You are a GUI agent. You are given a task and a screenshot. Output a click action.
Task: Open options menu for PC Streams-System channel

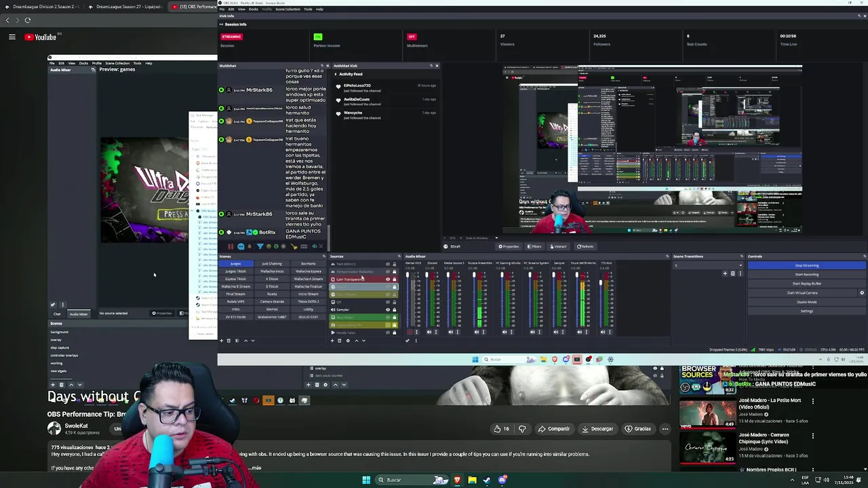tap(539, 332)
